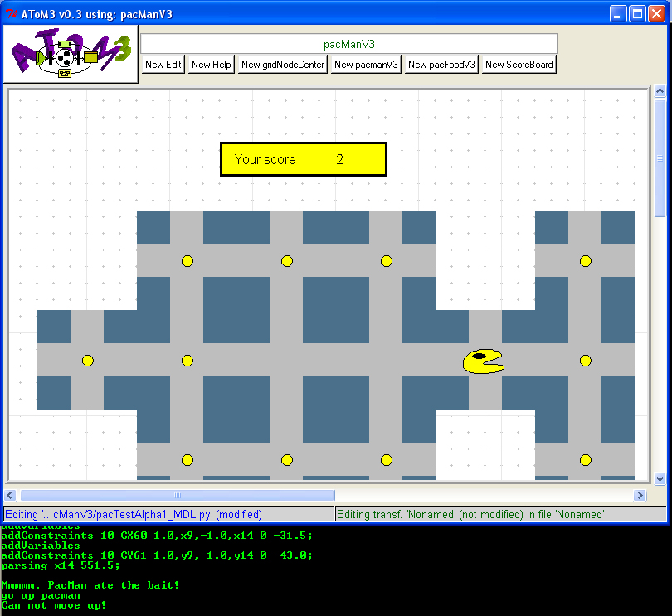672x616 pixels.
Task: Click the up arrow of the vertical scrollbar
Action: (660, 91)
